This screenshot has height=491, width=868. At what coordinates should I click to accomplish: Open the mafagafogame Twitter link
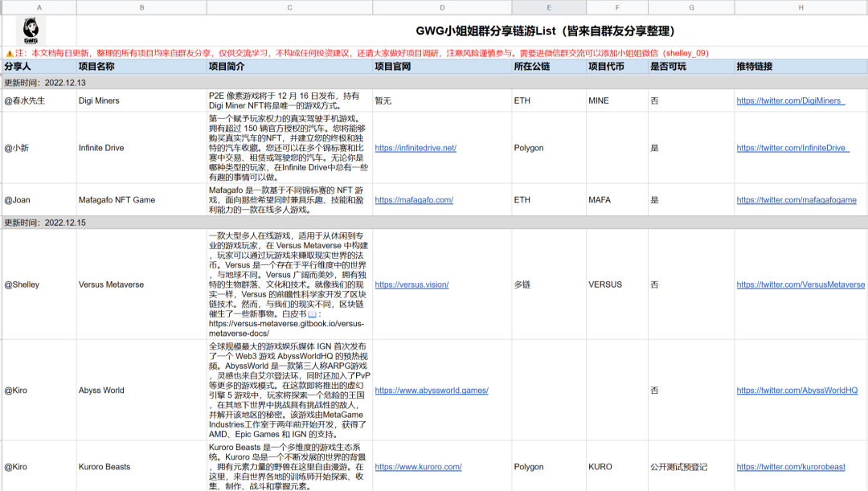coord(796,200)
